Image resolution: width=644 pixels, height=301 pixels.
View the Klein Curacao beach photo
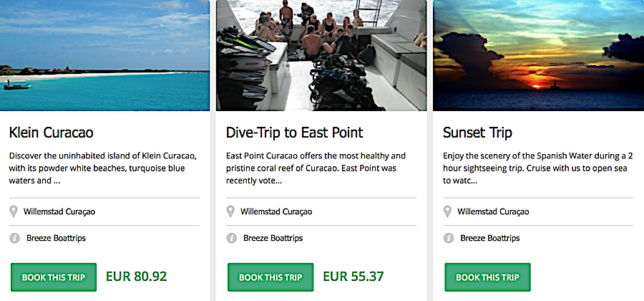pyautogui.click(x=104, y=55)
